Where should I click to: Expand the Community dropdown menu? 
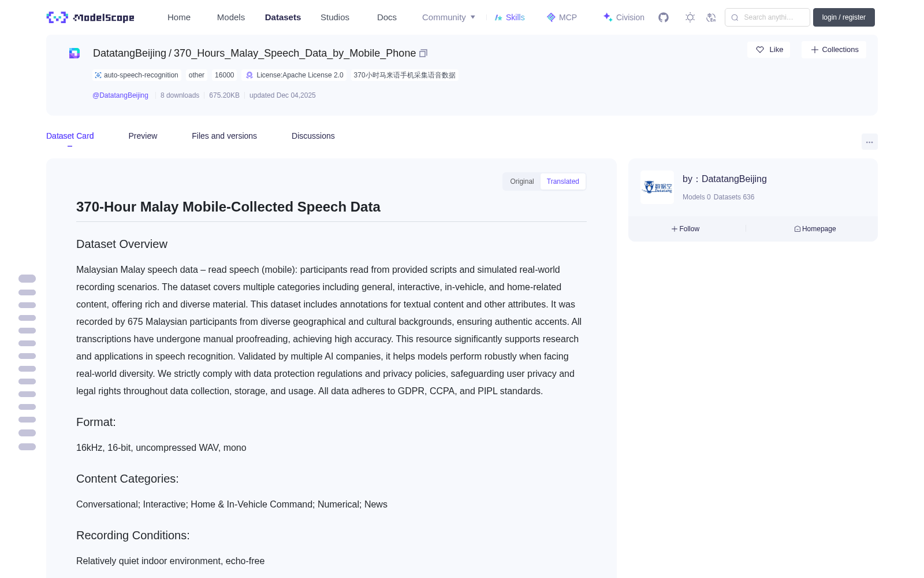pos(449,17)
